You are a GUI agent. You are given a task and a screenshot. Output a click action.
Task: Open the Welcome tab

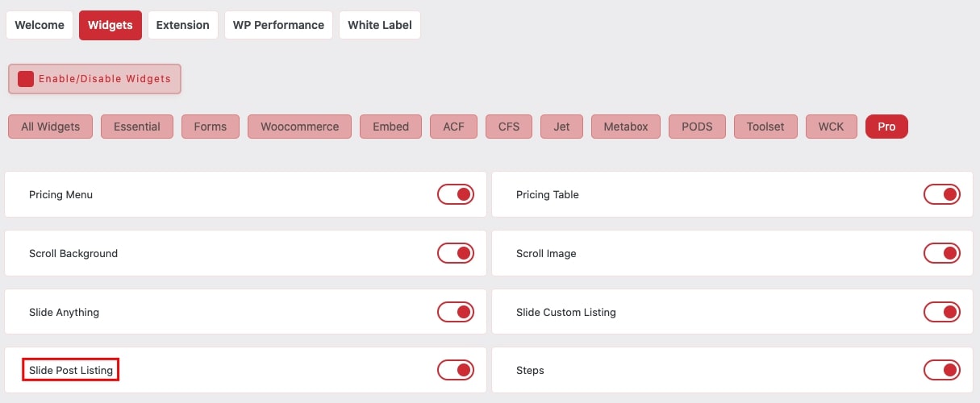point(40,25)
